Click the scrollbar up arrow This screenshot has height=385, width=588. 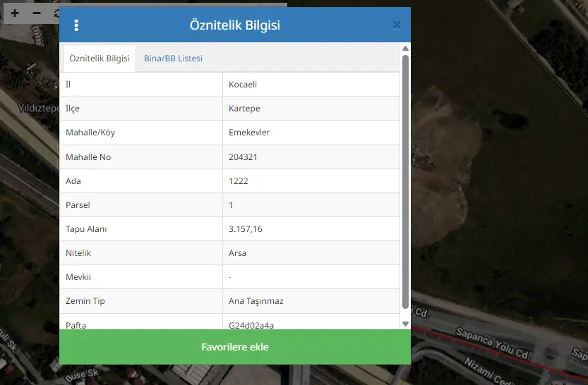(x=405, y=49)
